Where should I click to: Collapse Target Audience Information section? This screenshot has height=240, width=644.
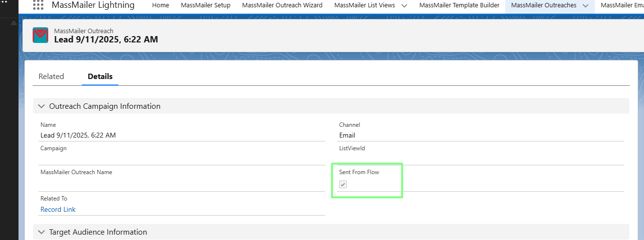point(41,232)
